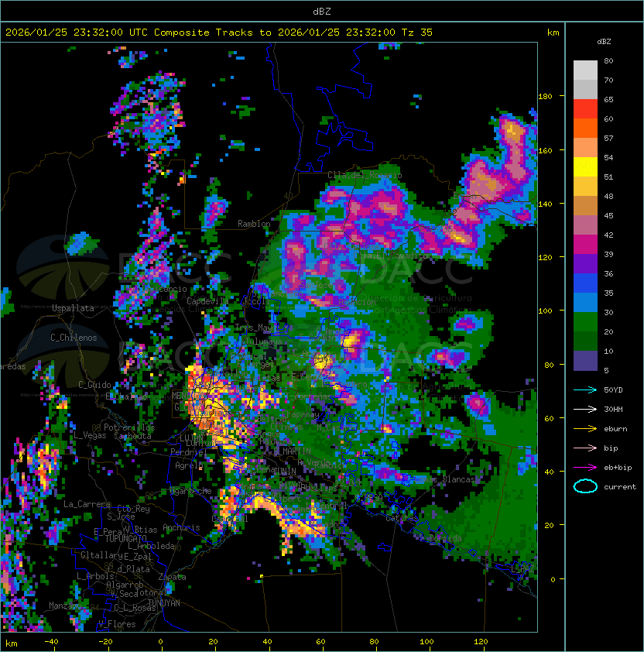Image resolution: width=644 pixels, height=652 pixels.
Task: Click the legend value '57'
Action: tap(608, 138)
